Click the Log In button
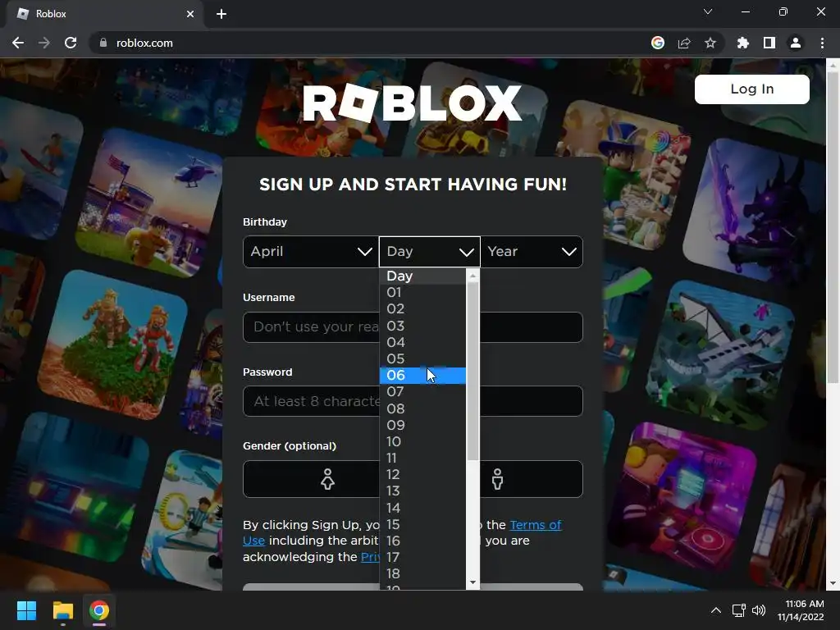The height and width of the screenshot is (630, 840). pos(752,89)
